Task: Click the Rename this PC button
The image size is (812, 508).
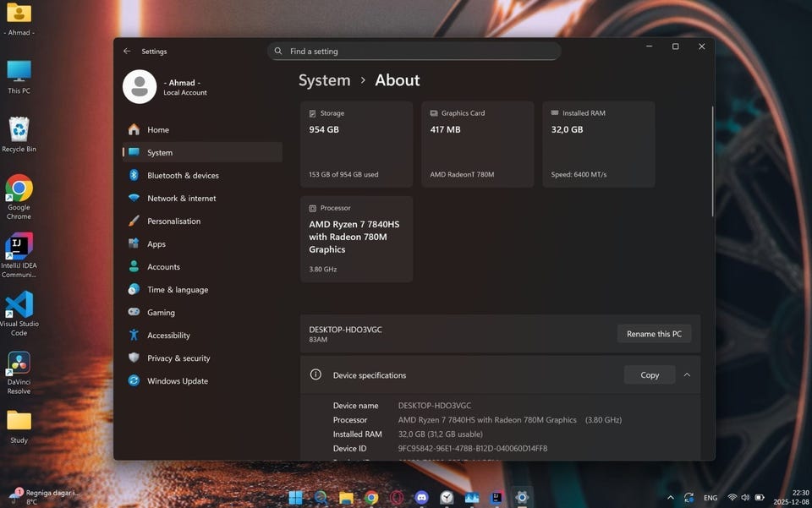Action: [653, 334]
